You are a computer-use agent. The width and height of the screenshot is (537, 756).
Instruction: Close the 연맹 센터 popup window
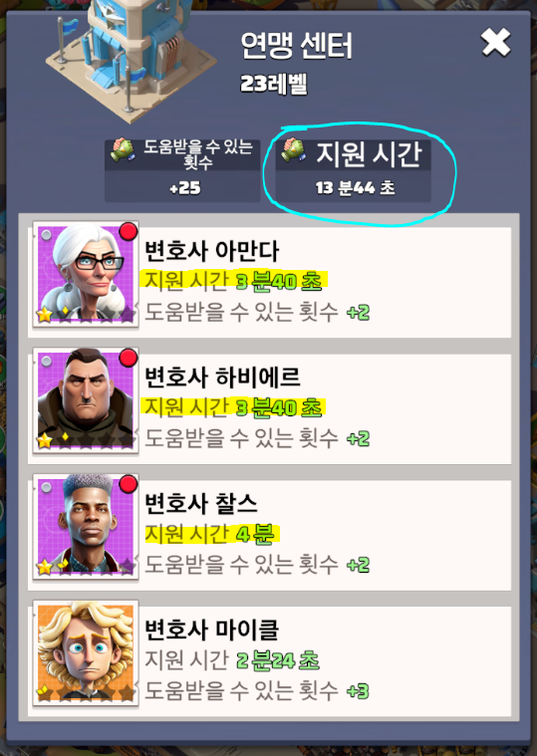[x=495, y=43]
